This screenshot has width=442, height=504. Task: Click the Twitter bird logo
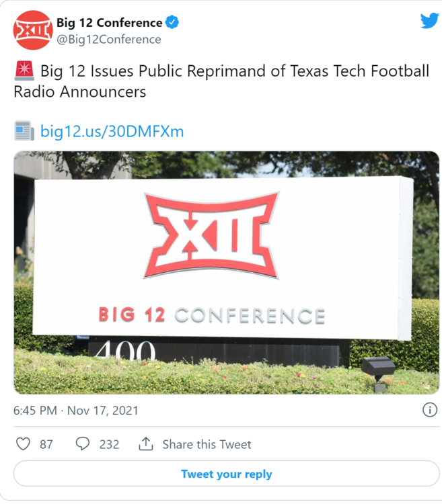click(x=429, y=21)
